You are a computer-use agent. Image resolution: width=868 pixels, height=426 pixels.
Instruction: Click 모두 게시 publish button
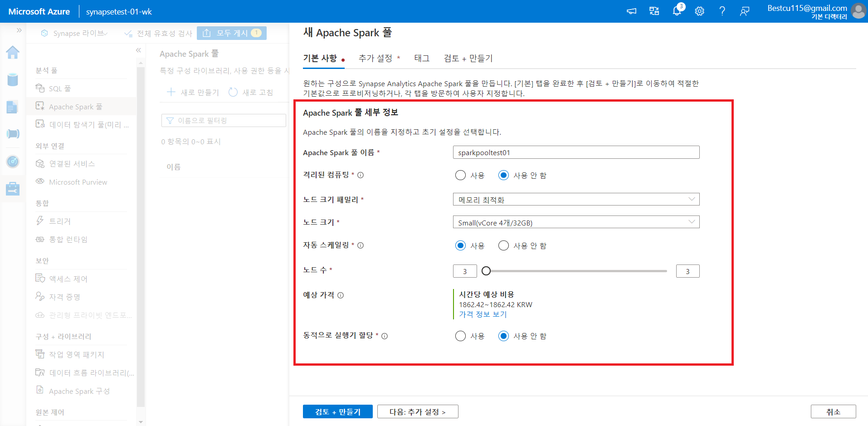pyautogui.click(x=232, y=33)
